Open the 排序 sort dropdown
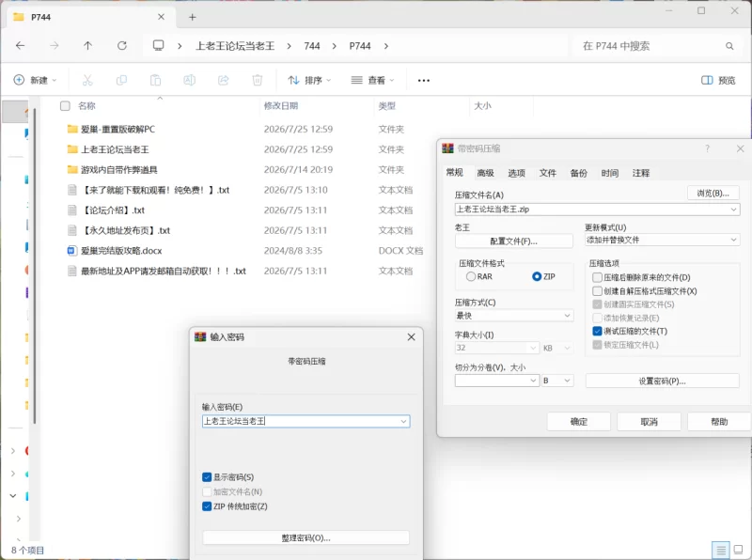Viewport: 752px width, 560px height. (309, 80)
